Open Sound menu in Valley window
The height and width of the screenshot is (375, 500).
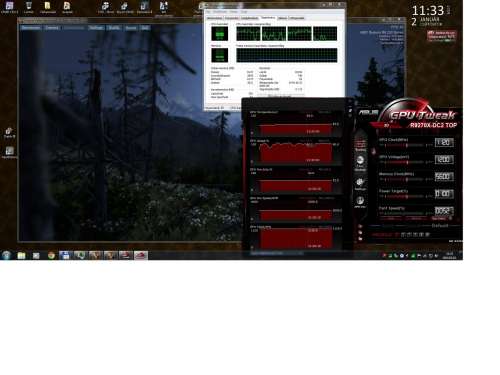click(x=131, y=28)
